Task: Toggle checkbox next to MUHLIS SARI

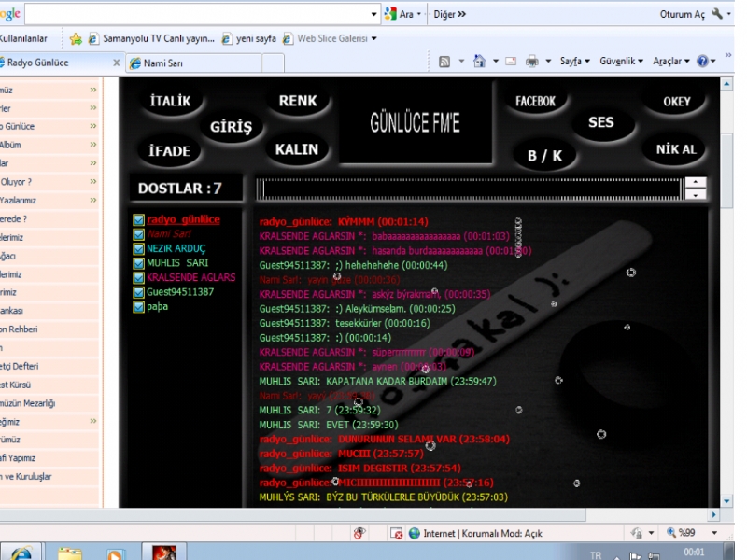Action: coord(138,263)
